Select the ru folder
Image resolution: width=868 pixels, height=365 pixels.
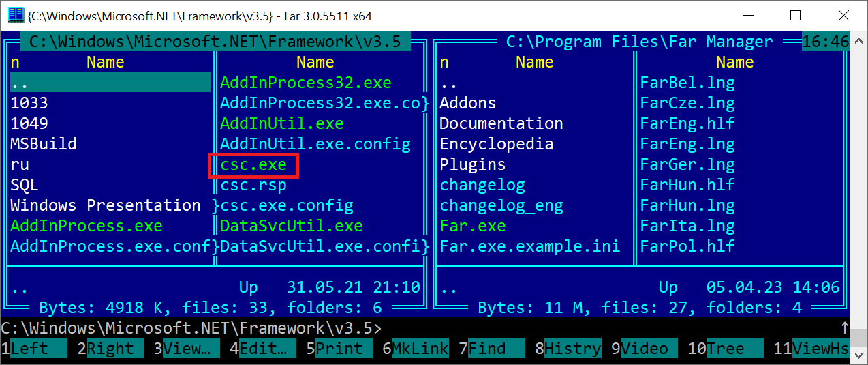20,164
